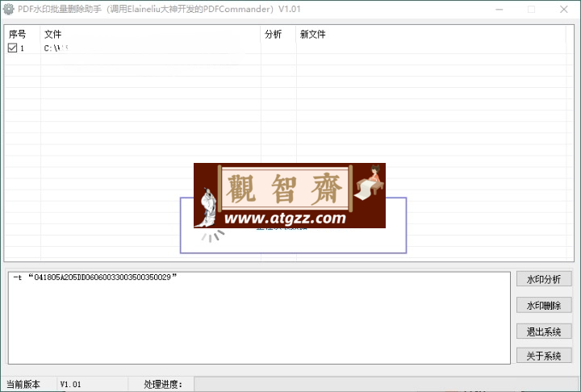Click the 文件 column header

tap(150, 34)
